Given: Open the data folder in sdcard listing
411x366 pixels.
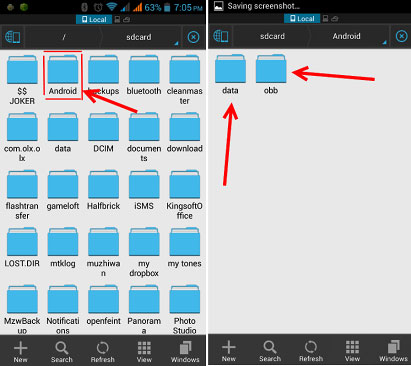Looking at the screenshot, I should (x=63, y=133).
